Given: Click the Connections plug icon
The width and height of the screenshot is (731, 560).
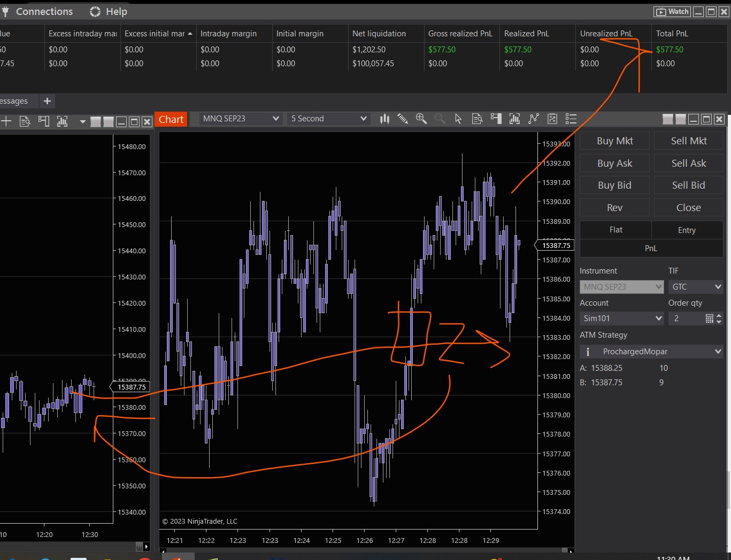Looking at the screenshot, I should tap(5, 11).
